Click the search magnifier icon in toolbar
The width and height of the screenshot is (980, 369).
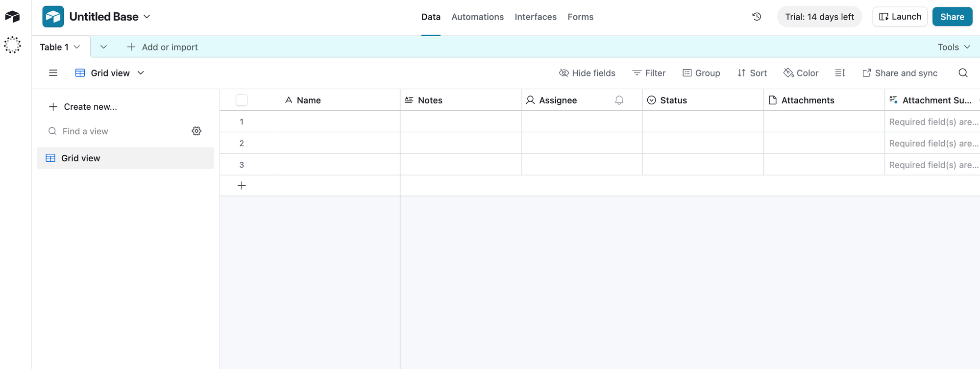(x=963, y=73)
